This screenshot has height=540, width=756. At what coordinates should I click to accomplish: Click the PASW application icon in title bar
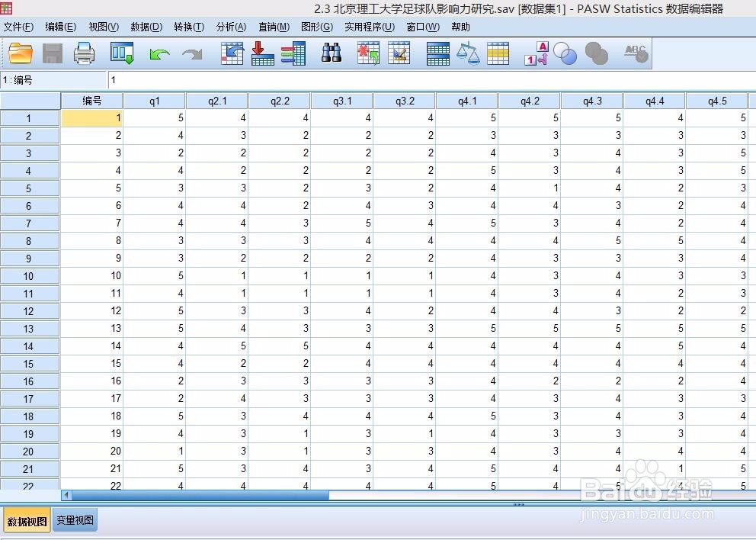pos(6,8)
